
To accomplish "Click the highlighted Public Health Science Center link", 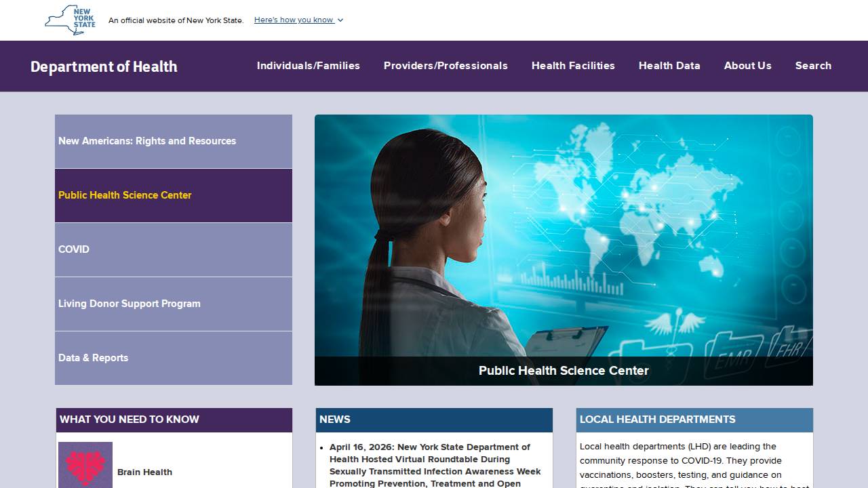I will coord(125,195).
